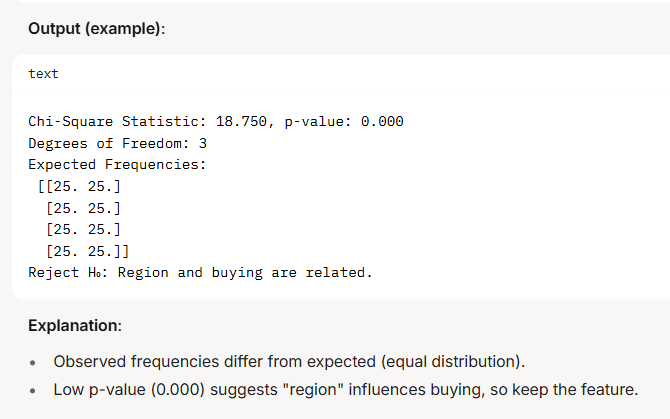Click the phrase "Region and buying are related."
The image size is (670, 419).
[x=245, y=272]
